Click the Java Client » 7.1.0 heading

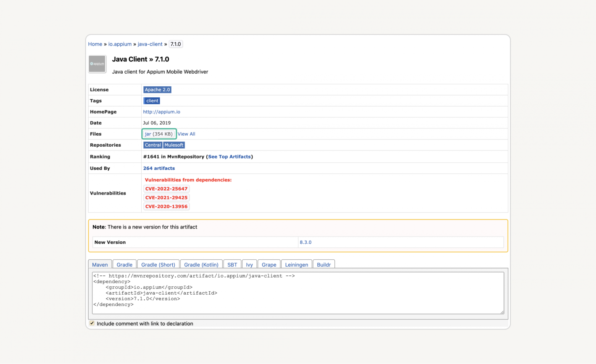coord(141,59)
